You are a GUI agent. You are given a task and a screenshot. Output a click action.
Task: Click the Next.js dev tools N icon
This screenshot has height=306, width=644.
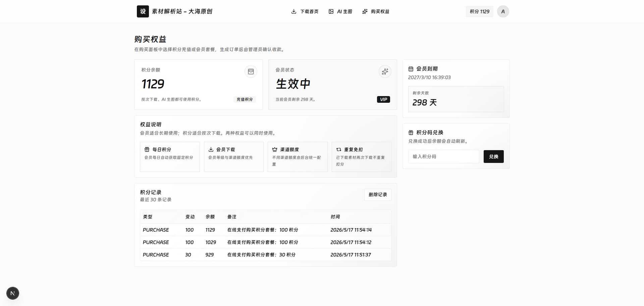tap(13, 293)
